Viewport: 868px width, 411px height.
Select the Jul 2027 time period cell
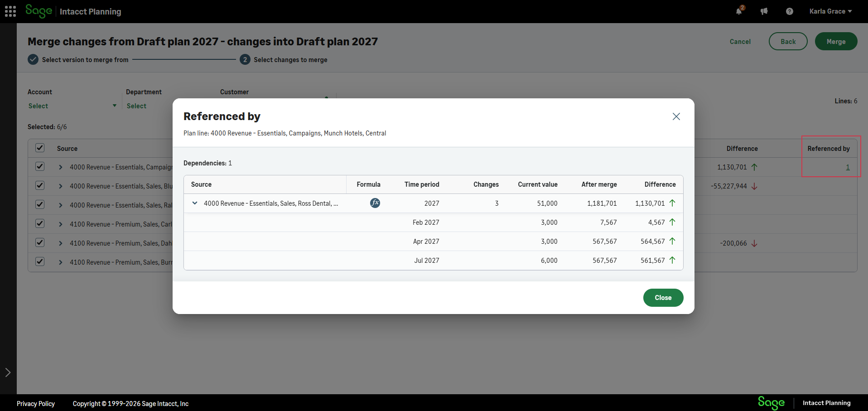point(426,261)
